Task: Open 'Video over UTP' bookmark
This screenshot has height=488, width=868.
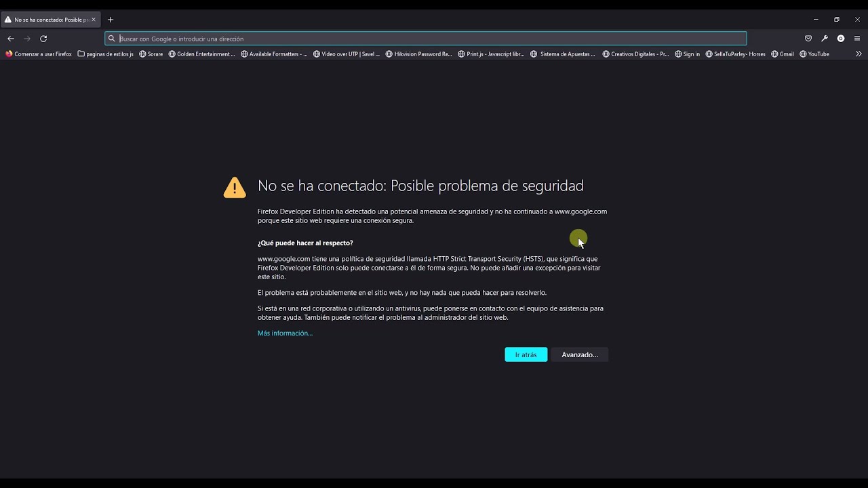Action: pos(347,54)
